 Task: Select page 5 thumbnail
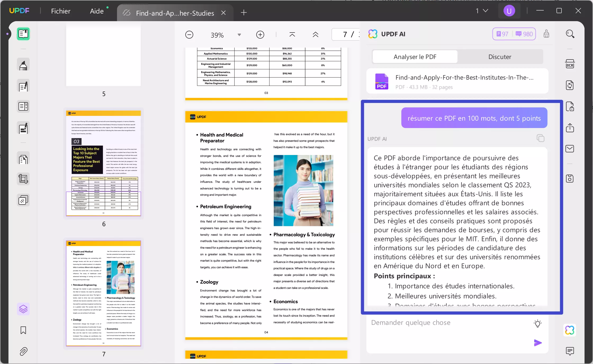104,55
